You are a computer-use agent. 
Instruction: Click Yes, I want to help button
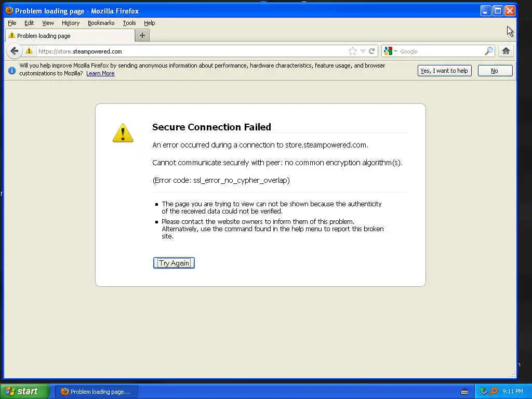(444, 71)
